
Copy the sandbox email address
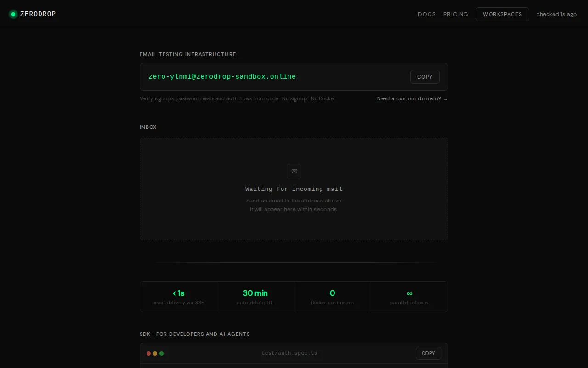point(425,77)
